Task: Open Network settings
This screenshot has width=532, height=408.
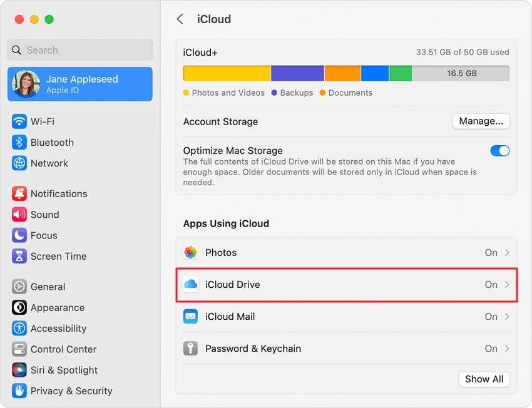Action: [x=48, y=163]
